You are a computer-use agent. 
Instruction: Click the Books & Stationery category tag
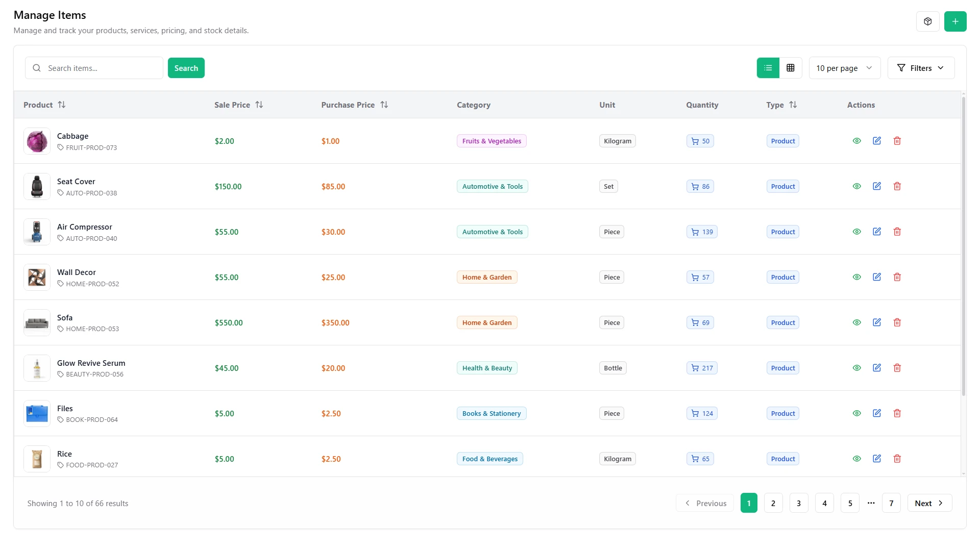(492, 413)
